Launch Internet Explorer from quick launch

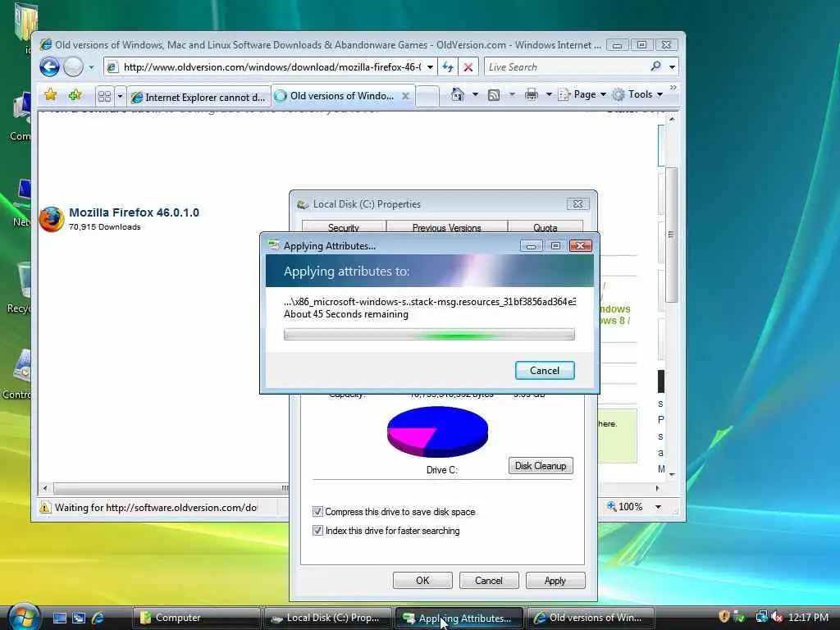point(98,618)
